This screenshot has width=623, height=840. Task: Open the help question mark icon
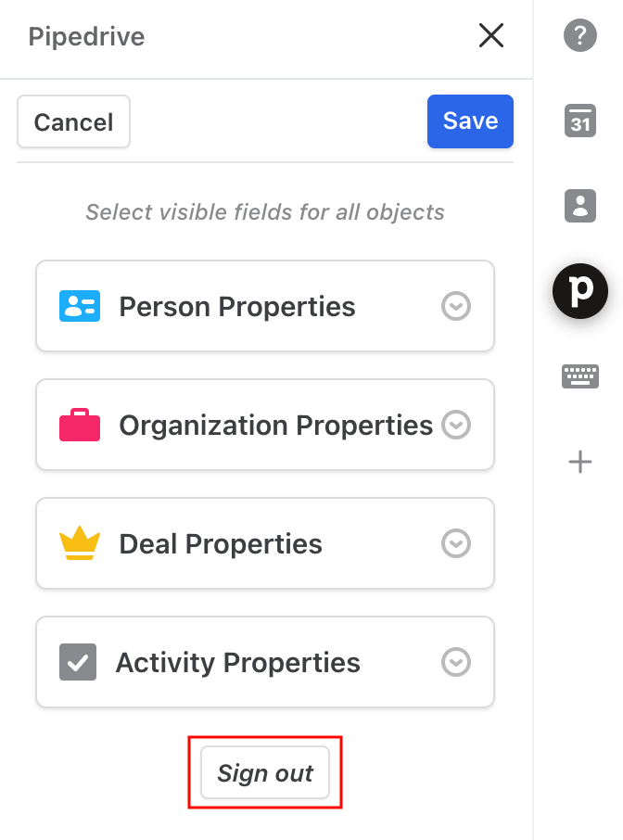click(x=579, y=35)
